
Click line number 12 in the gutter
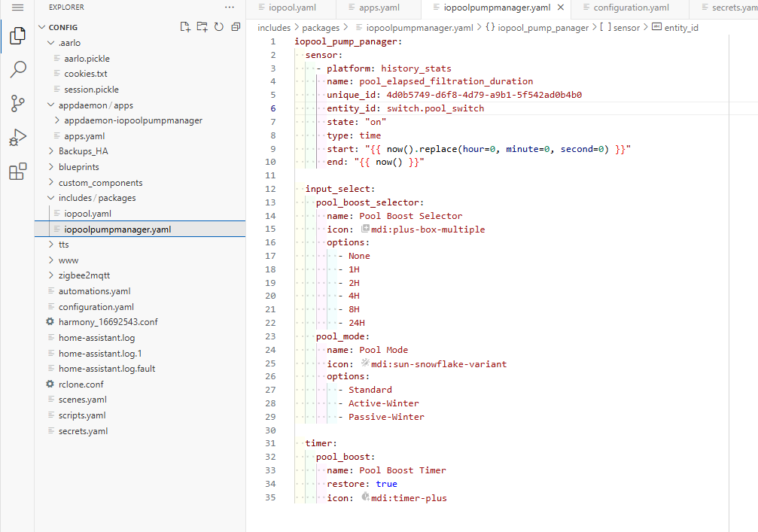[x=270, y=189]
